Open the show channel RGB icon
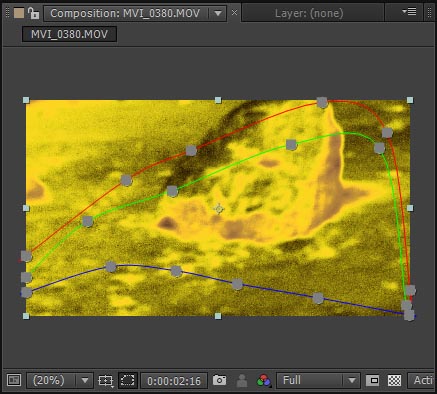The image size is (437, 394). point(264,380)
